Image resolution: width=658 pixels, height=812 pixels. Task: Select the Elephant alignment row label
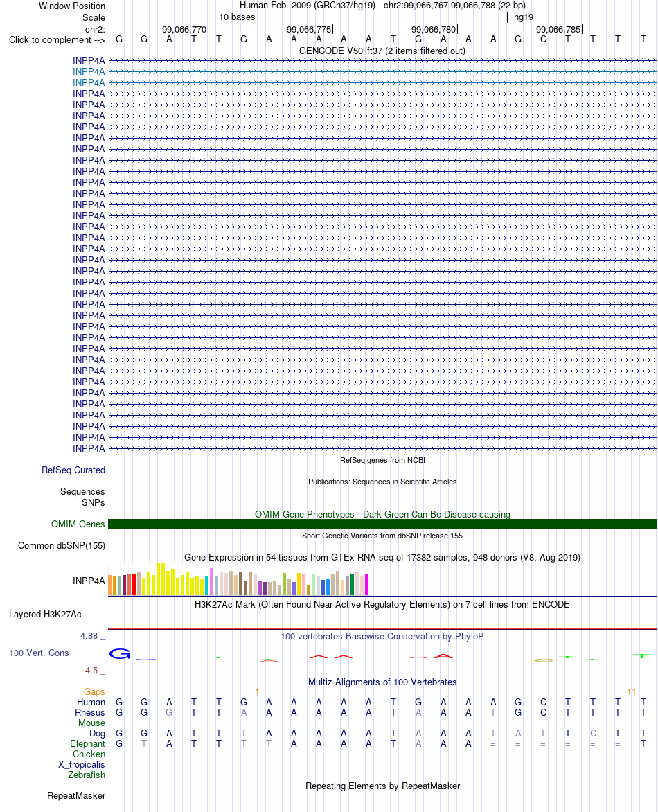(x=87, y=743)
